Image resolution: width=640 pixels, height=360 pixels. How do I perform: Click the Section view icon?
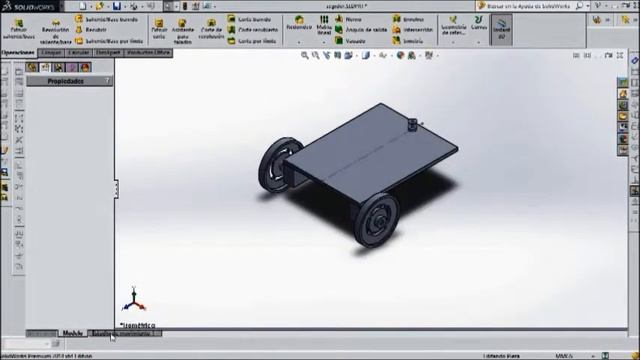(x=338, y=55)
